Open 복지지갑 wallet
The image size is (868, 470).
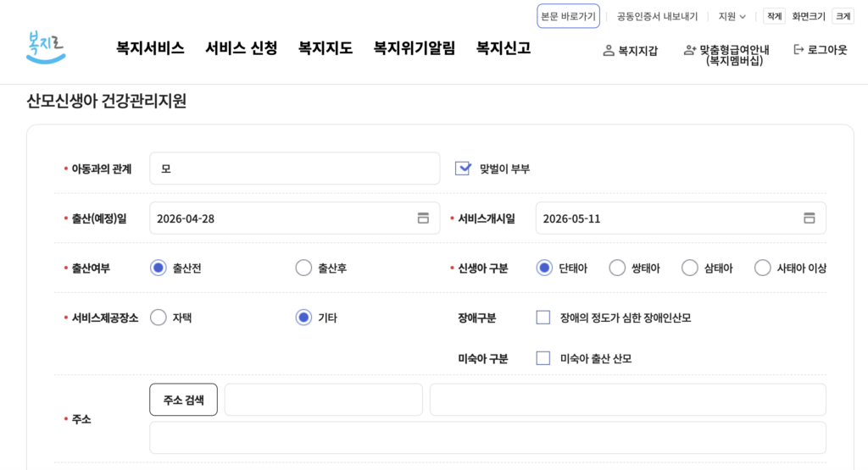click(x=630, y=50)
